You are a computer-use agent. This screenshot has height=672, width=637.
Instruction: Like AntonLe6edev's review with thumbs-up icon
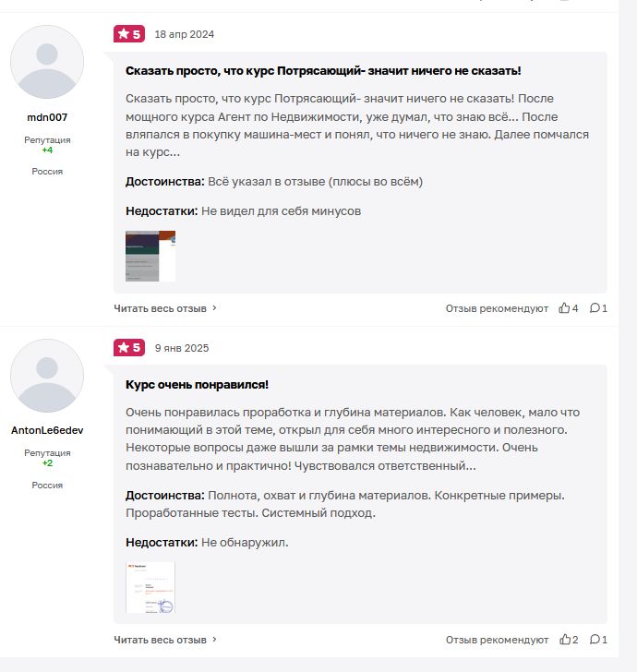[564, 639]
